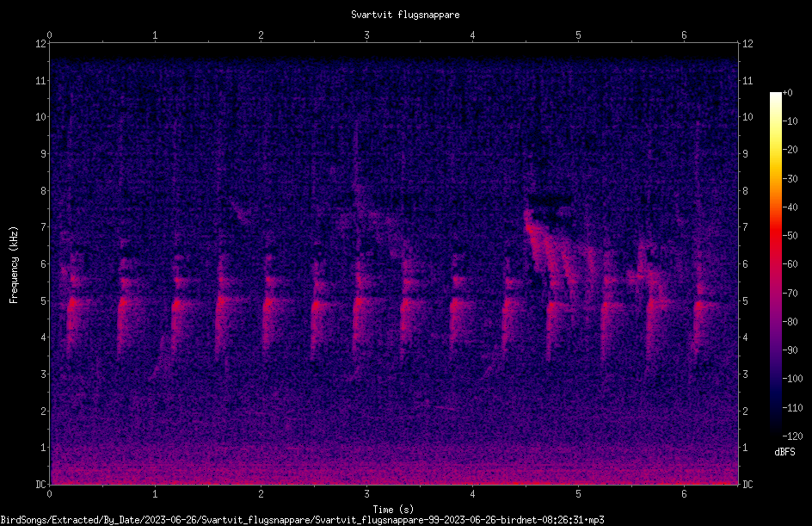
Task: Click the 'Frequency (kHz)' axis label
Action: (14, 265)
